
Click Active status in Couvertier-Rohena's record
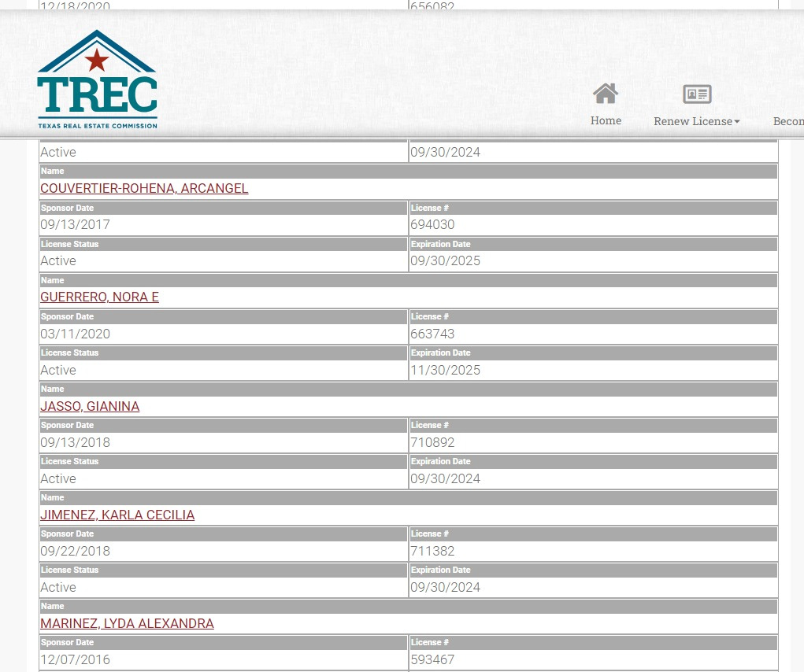coord(58,260)
